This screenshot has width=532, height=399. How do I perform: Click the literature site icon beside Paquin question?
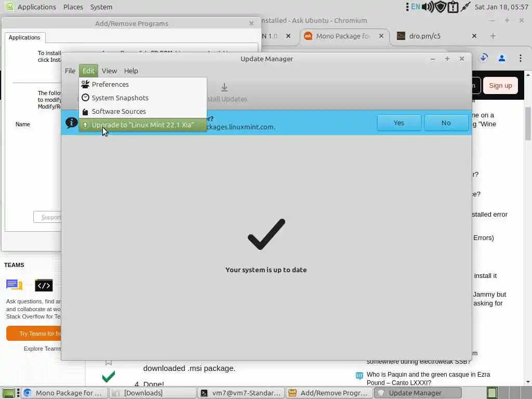point(360,375)
